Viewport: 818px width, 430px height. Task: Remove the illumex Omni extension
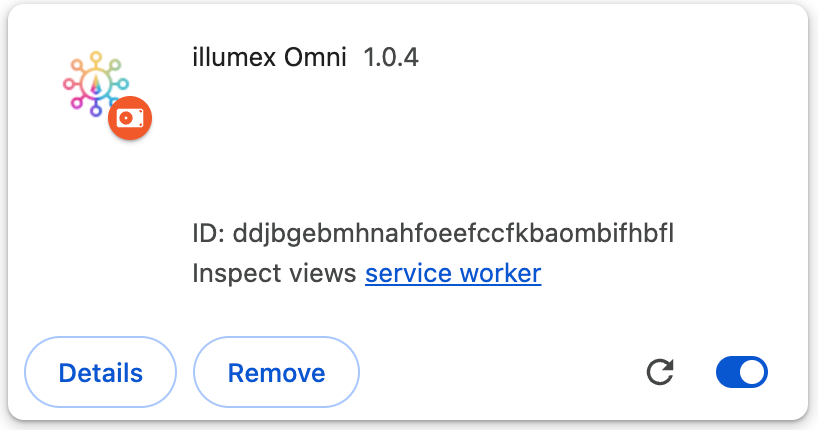(x=276, y=373)
